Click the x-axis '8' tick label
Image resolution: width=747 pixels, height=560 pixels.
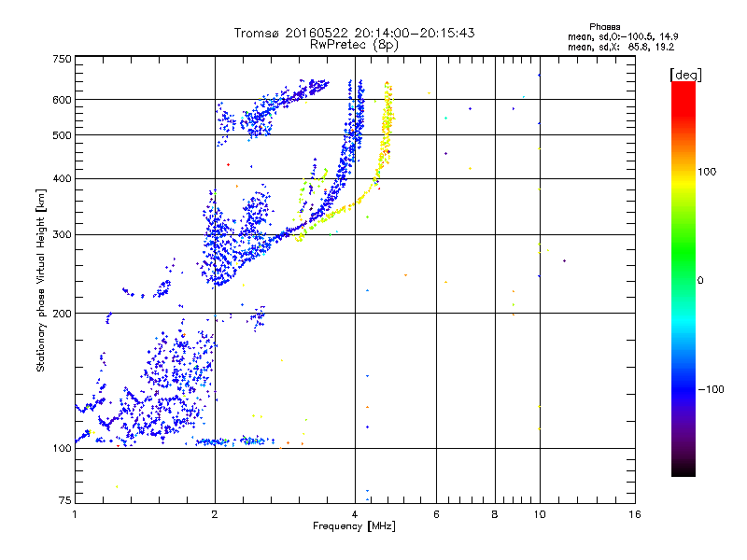pos(495,514)
